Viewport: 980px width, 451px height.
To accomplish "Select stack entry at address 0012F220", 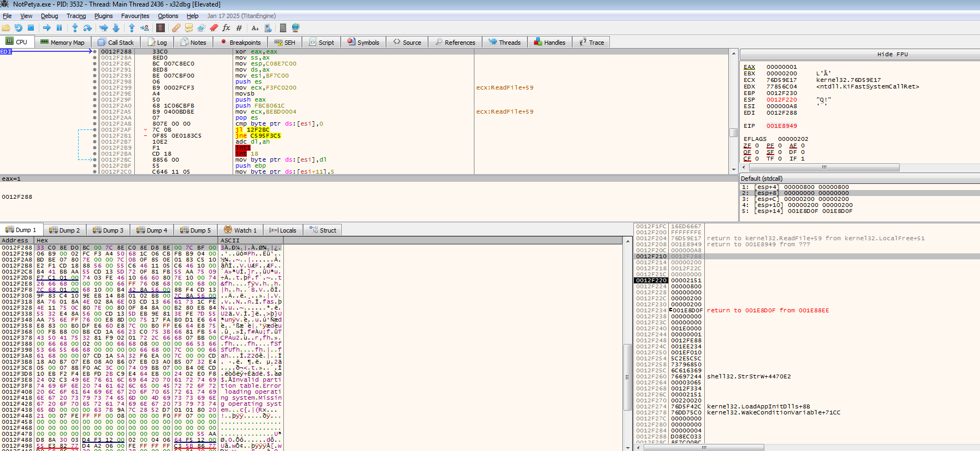I will [651, 280].
